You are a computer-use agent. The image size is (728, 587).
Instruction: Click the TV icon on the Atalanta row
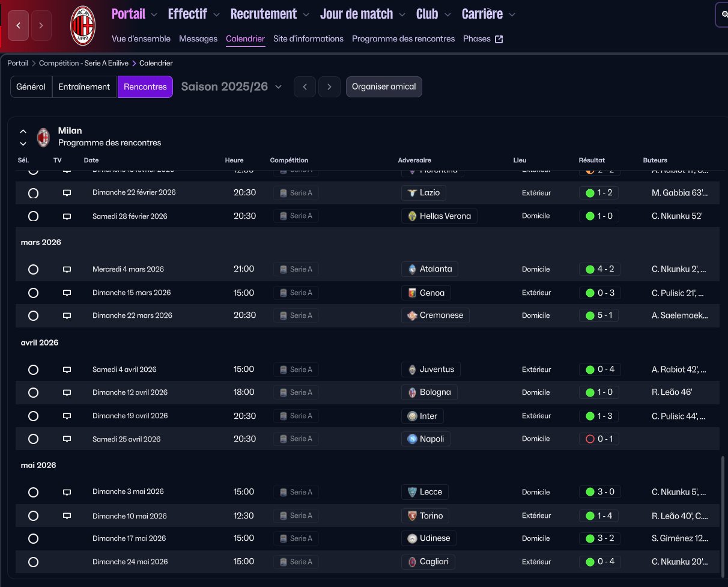pyautogui.click(x=67, y=269)
